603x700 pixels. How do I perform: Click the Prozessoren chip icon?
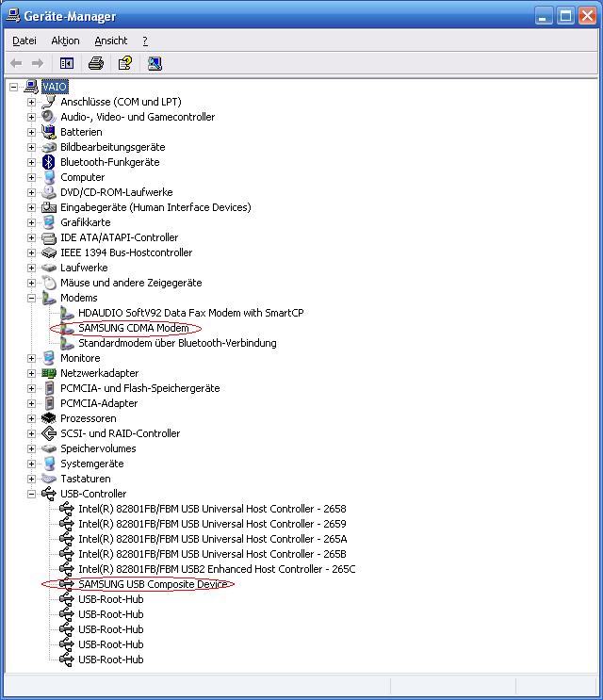coord(49,418)
